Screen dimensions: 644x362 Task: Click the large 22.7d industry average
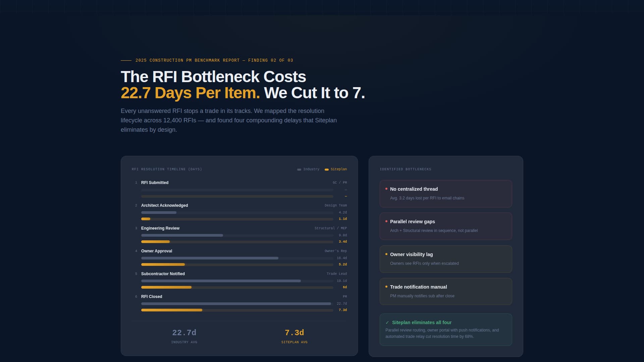[184, 333]
